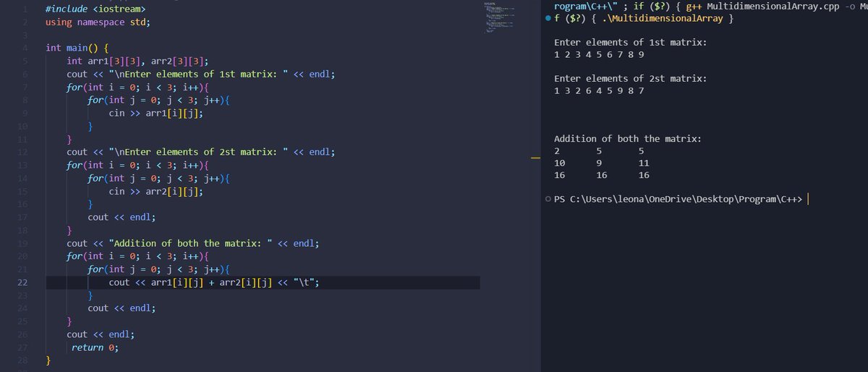
Task: Click inner for loop on line 8
Action: (158, 100)
